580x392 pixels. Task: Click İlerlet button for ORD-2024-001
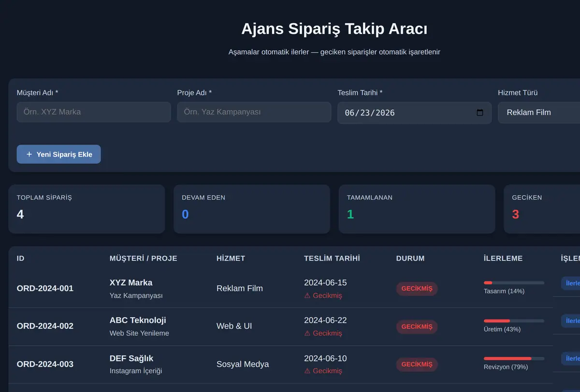click(571, 283)
